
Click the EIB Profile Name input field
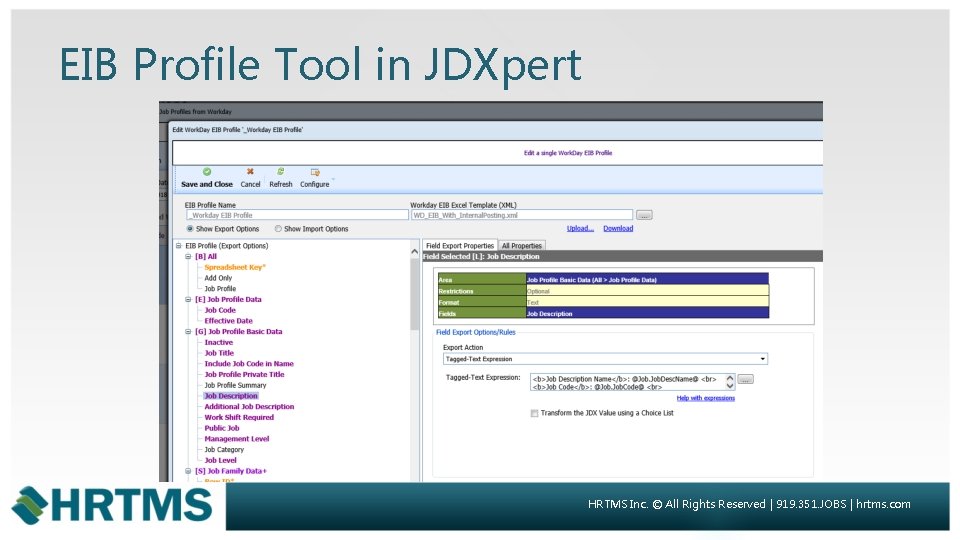pyautogui.click(x=297, y=215)
